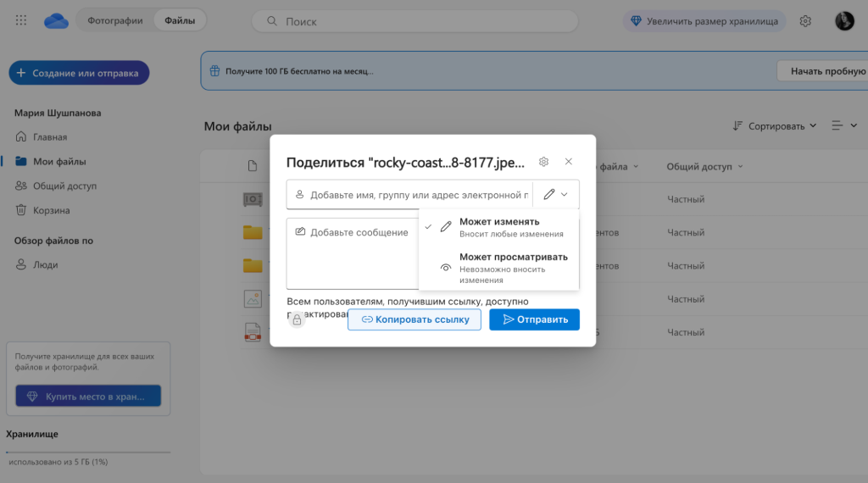This screenshot has height=483, width=868.
Task: Open the user profile avatar
Action: click(844, 21)
